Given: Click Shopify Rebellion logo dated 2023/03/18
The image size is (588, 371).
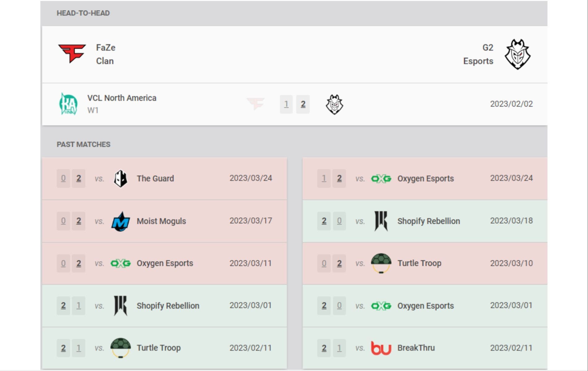Looking at the screenshot, I should click(x=381, y=221).
